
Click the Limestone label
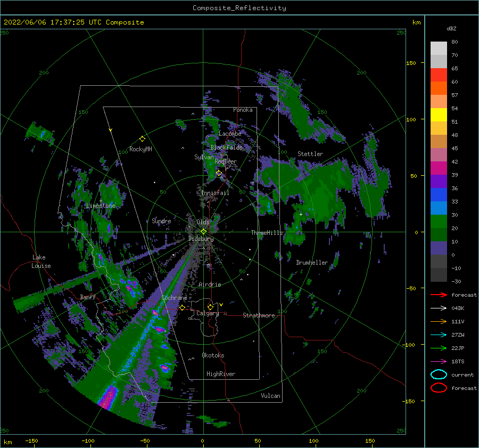point(101,206)
